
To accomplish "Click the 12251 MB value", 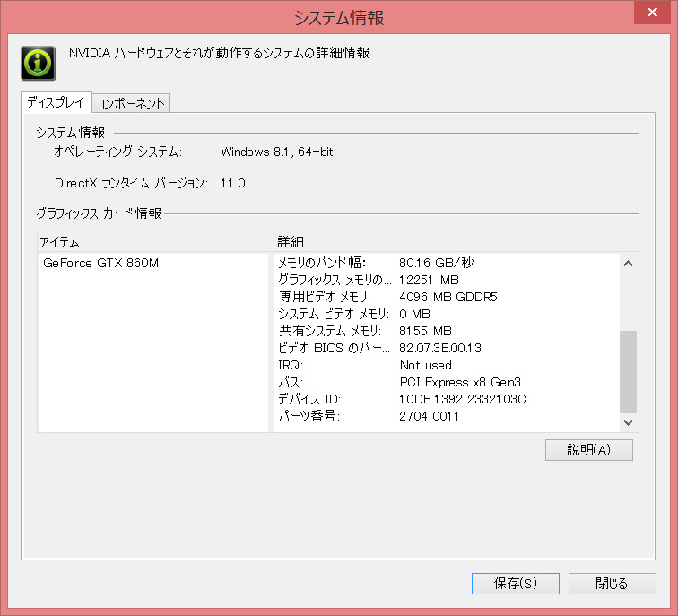I will click(x=429, y=280).
